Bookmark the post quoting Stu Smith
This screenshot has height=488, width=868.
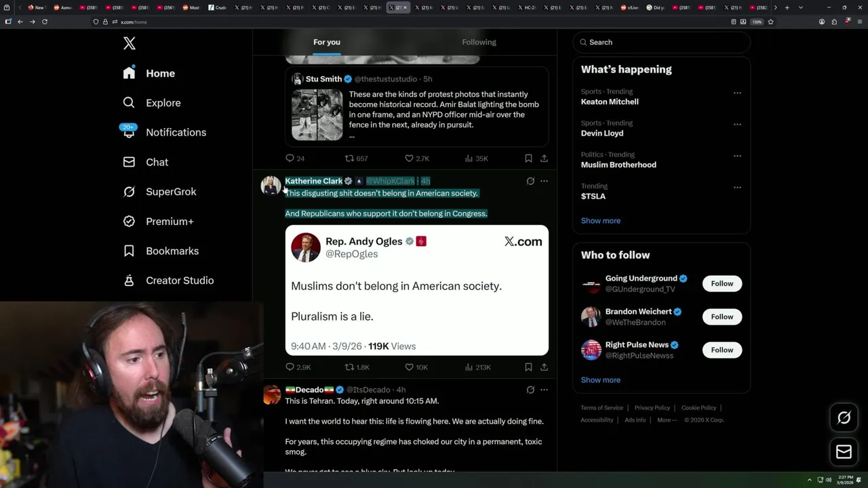point(528,159)
